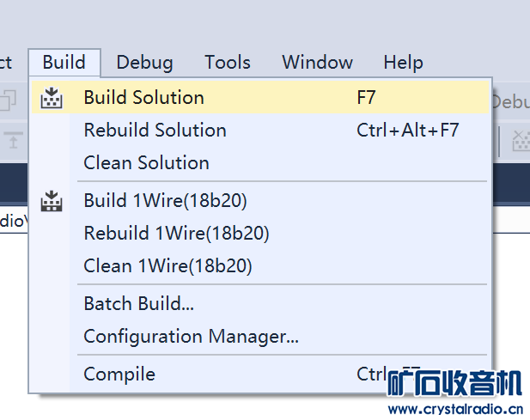Choose Rebuild Solution from the menu

155,131
